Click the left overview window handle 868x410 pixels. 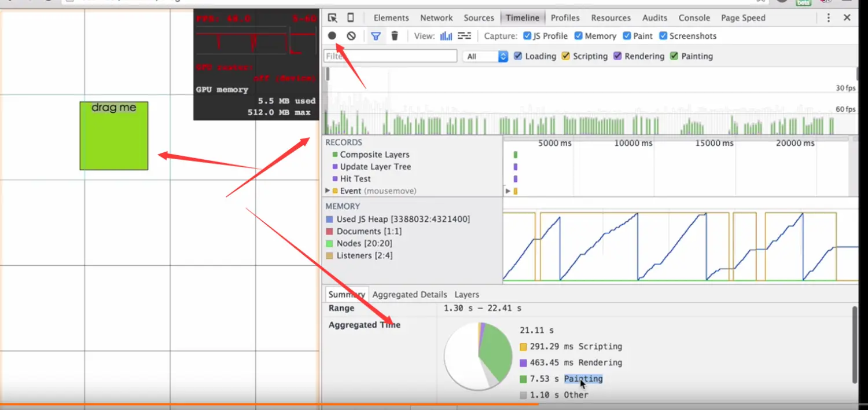pos(327,74)
